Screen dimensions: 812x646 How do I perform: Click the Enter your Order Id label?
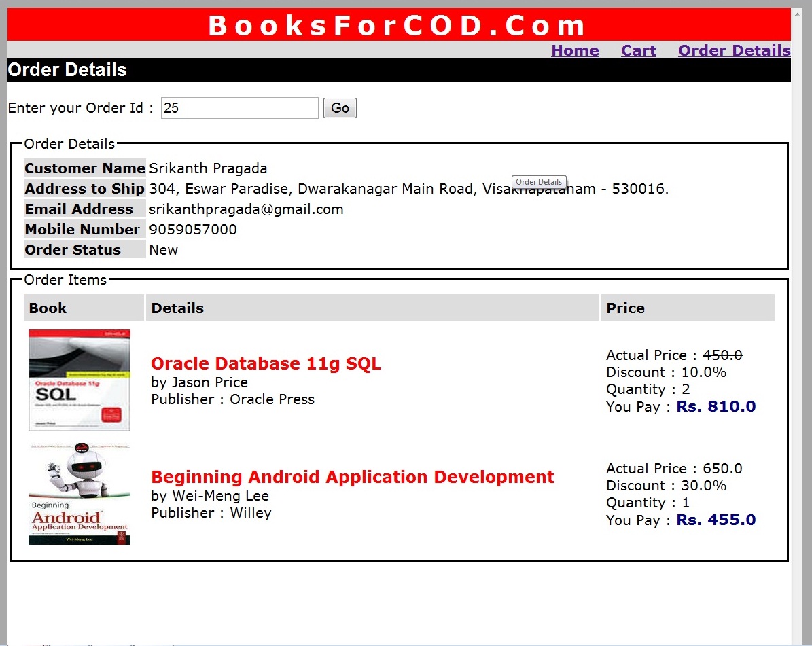(81, 107)
